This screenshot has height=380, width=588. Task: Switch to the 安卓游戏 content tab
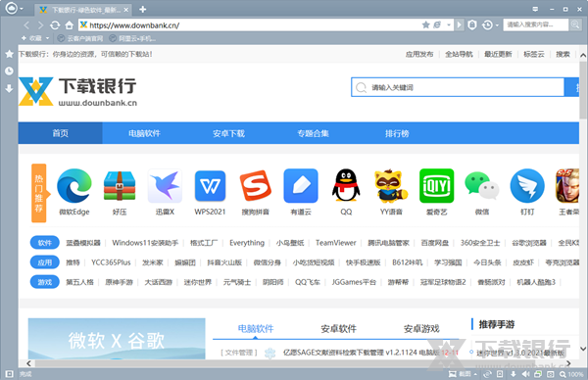(x=421, y=329)
